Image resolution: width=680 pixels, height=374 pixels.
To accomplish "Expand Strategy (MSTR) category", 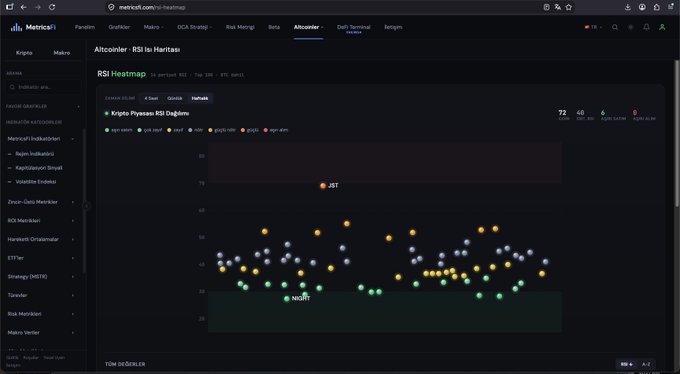I will click(x=40, y=276).
